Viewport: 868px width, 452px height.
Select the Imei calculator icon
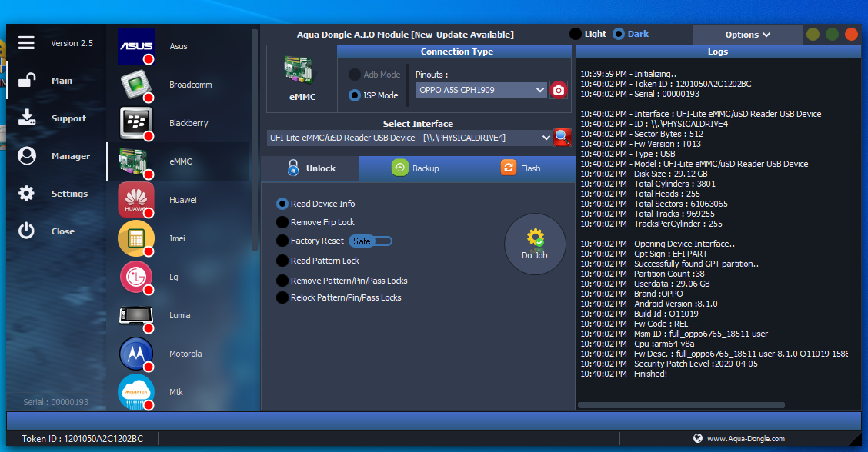135,238
